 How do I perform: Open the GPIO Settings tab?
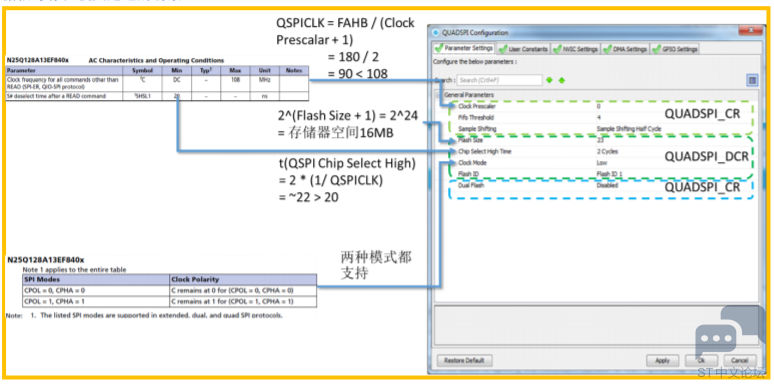tap(675, 49)
